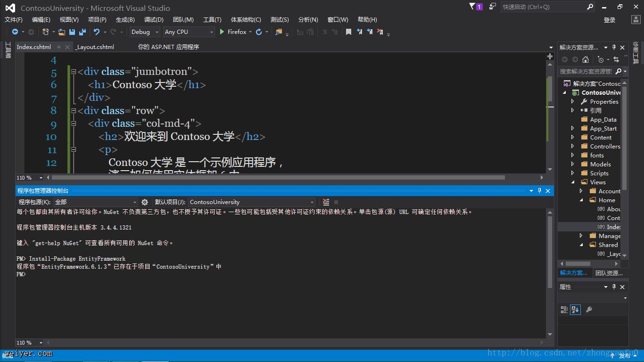Collapse the div class row code region
The height and width of the screenshot is (362, 644).
pos(74,111)
